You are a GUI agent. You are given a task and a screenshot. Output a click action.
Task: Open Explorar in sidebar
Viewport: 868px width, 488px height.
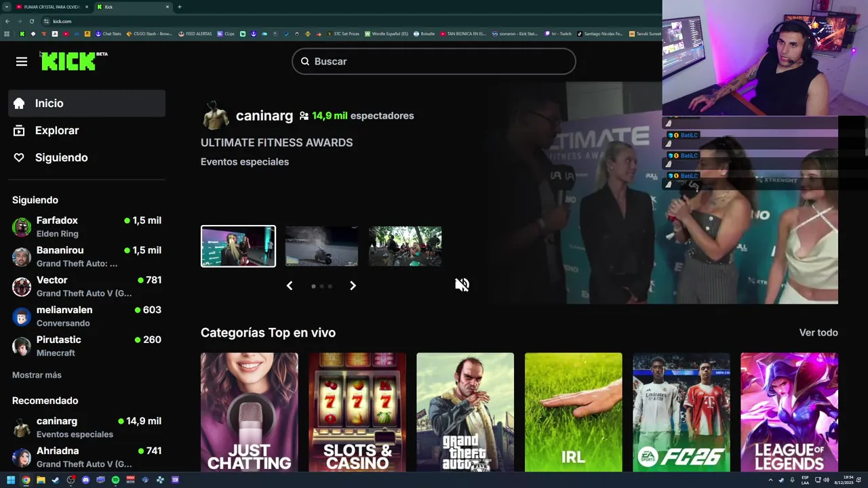tap(87, 130)
